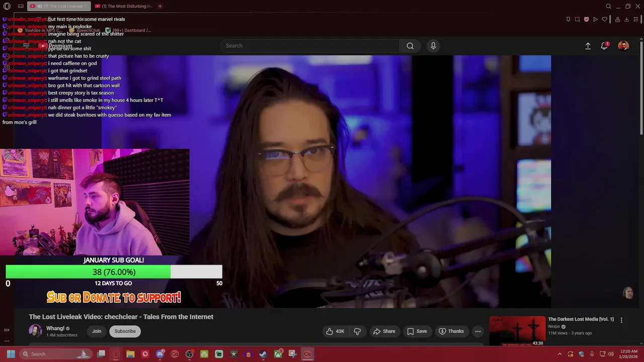Open the browser downloads icon
The width and height of the screenshot is (644, 362).
[626, 19]
